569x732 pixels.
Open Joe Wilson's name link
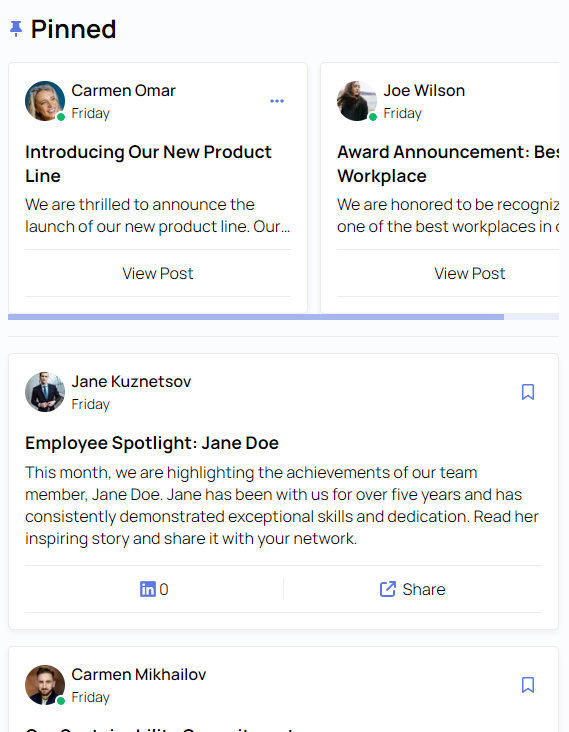coord(424,91)
